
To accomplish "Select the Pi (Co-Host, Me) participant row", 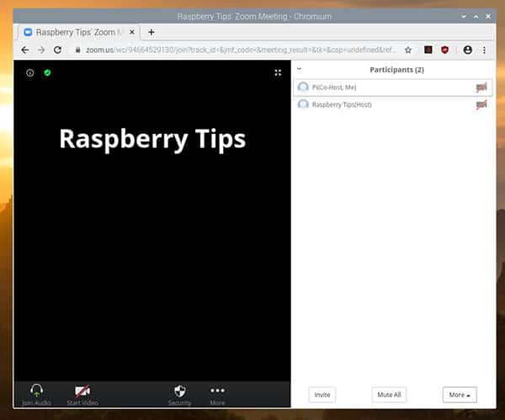I will pyautogui.click(x=392, y=88).
